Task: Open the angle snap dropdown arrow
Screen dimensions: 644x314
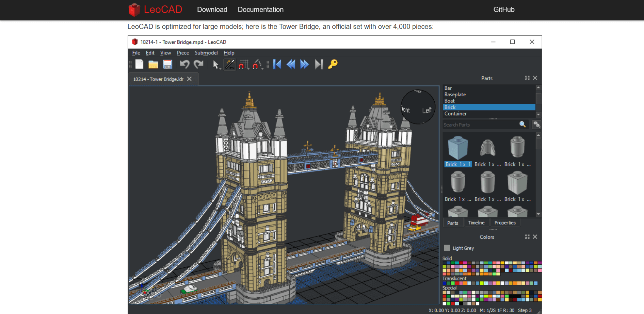Action: pos(262,68)
